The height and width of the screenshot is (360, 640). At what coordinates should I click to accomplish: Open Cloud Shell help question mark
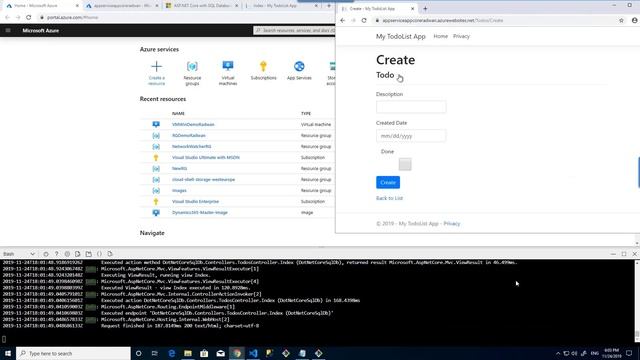tap(56, 254)
